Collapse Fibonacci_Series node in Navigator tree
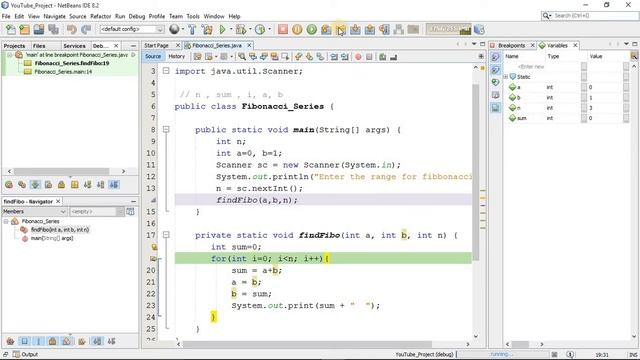640x360 pixels. (6, 221)
